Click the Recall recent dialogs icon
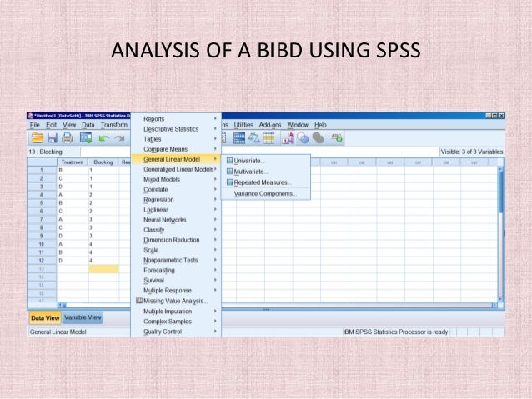 pyautogui.click(x=86, y=137)
